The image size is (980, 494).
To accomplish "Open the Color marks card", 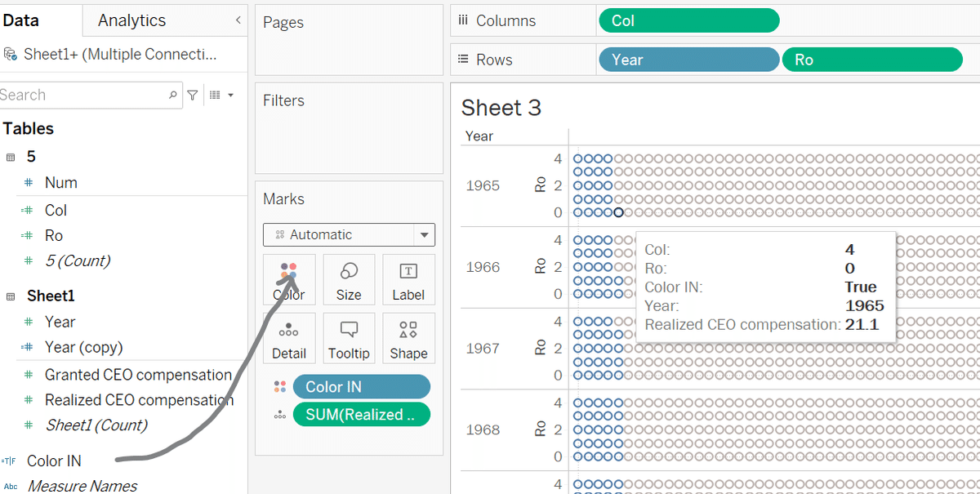I will [x=288, y=280].
